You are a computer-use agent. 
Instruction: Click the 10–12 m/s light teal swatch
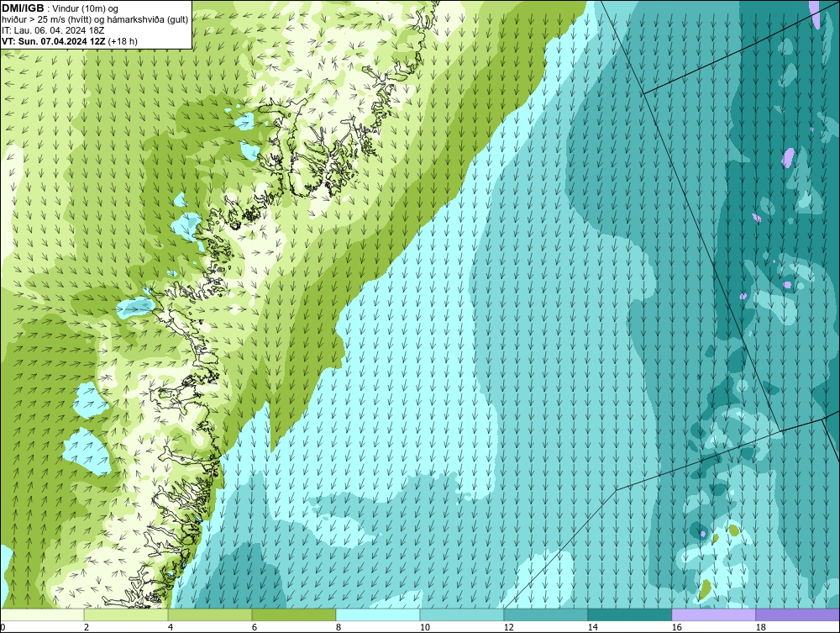click(x=462, y=615)
